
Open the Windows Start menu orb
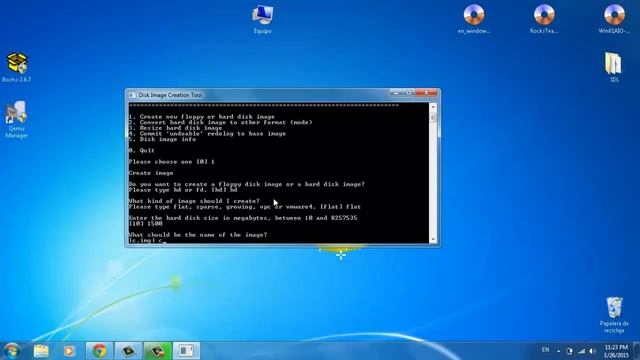(12, 351)
